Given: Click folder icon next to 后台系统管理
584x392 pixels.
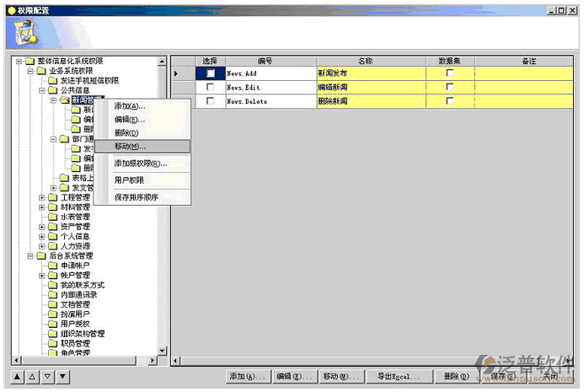Looking at the screenshot, I should click(x=41, y=255).
